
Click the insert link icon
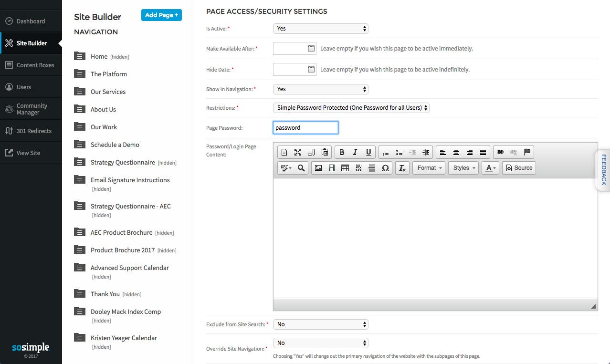point(500,152)
